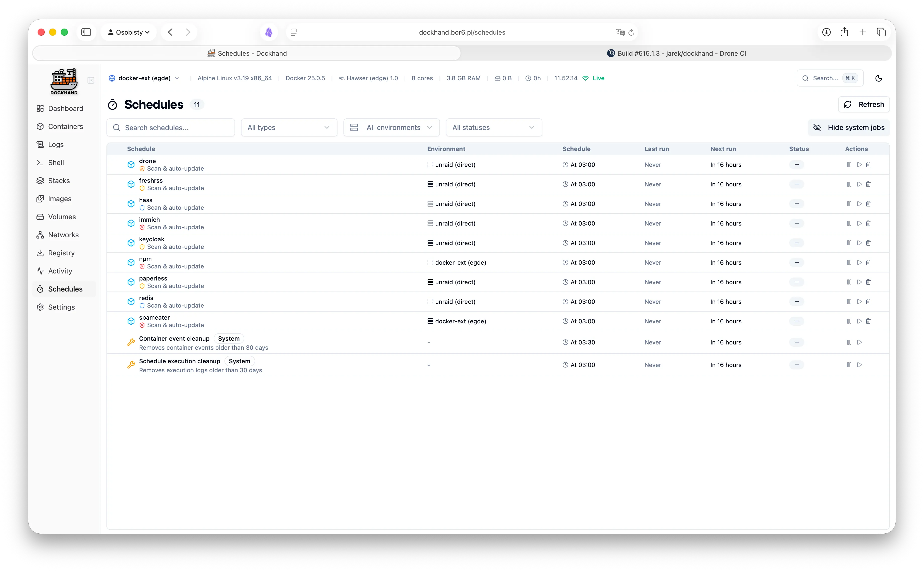924x571 pixels.
Task: Collapse the sidebar panel icon
Action: coord(91,81)
